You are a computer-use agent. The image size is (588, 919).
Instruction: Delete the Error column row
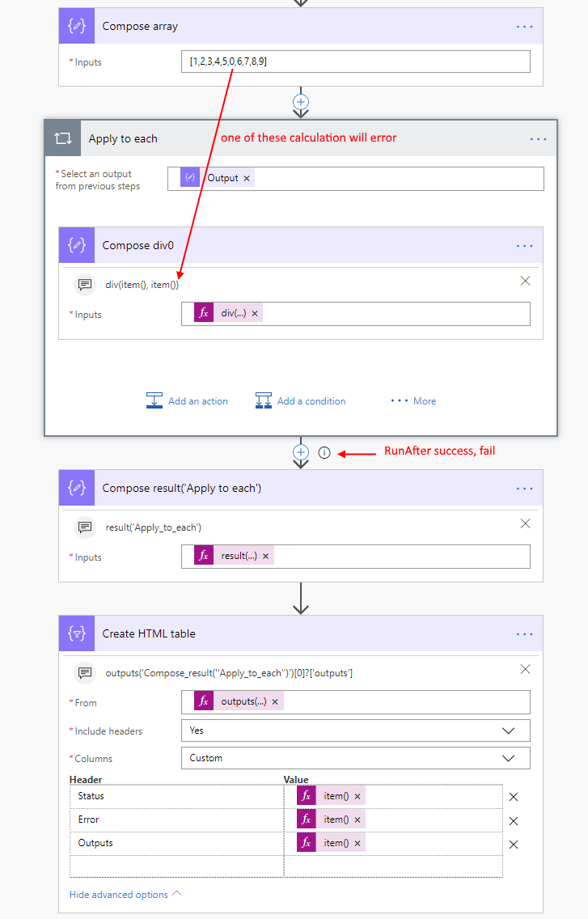pyautogui.click(x=513, y=820)
